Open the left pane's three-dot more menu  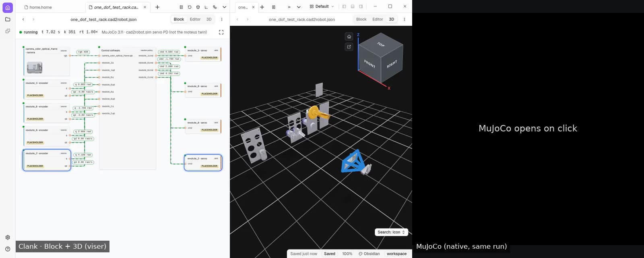click(x=222, y=19)
